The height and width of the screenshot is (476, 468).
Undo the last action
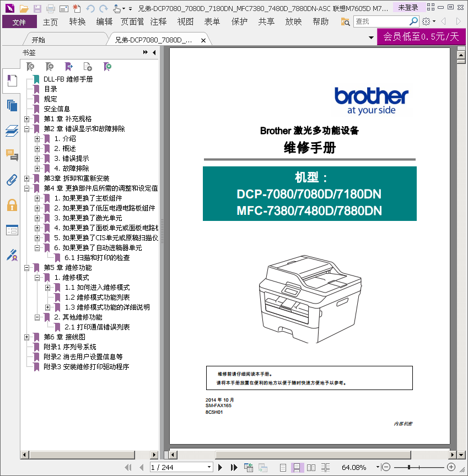point(90,8)
